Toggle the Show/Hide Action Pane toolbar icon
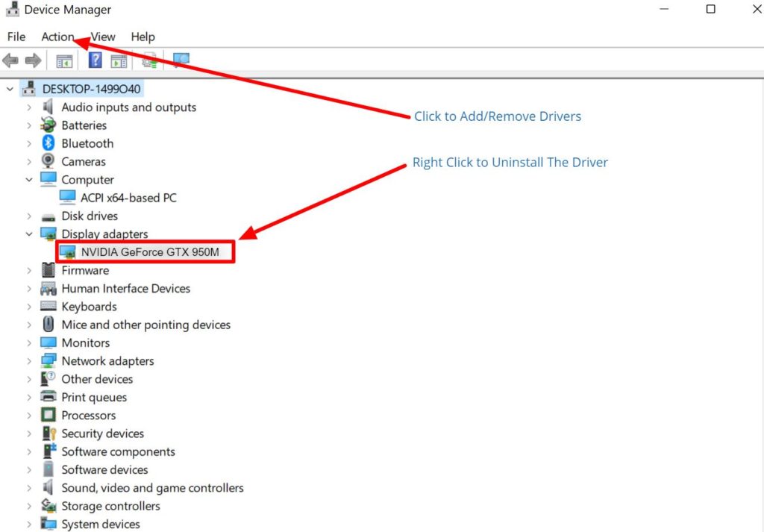764x532 pixels. (x=119, y=61)
